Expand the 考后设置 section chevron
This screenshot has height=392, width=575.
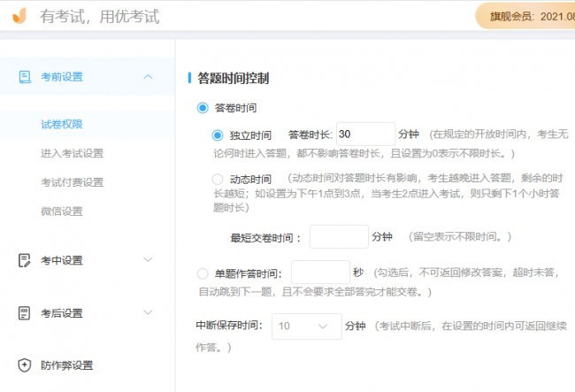coord(148,312)
